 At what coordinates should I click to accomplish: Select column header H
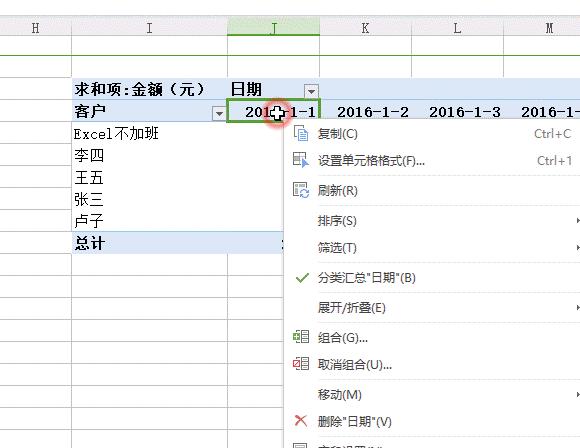(x=36, y=27)
